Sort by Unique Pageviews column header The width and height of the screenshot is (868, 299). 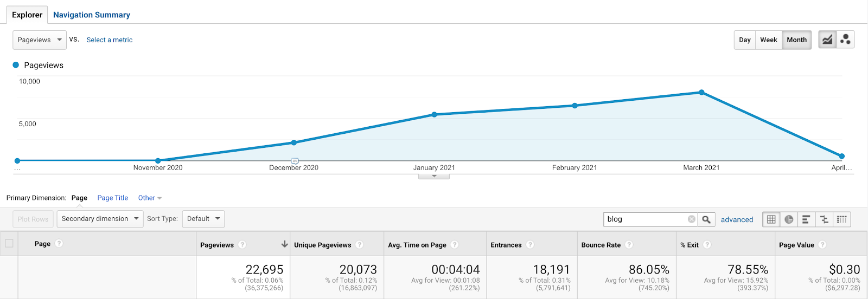pos(322,245)
